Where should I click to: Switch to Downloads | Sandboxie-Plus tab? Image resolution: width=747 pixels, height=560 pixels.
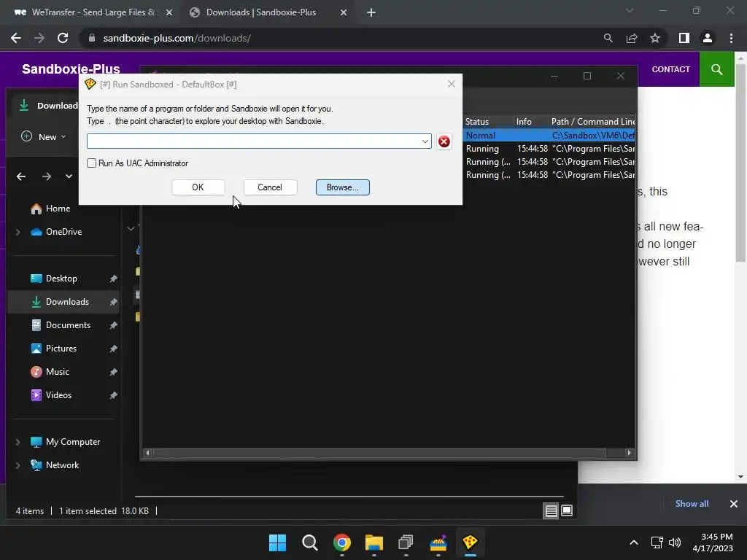tap(261, 12)
